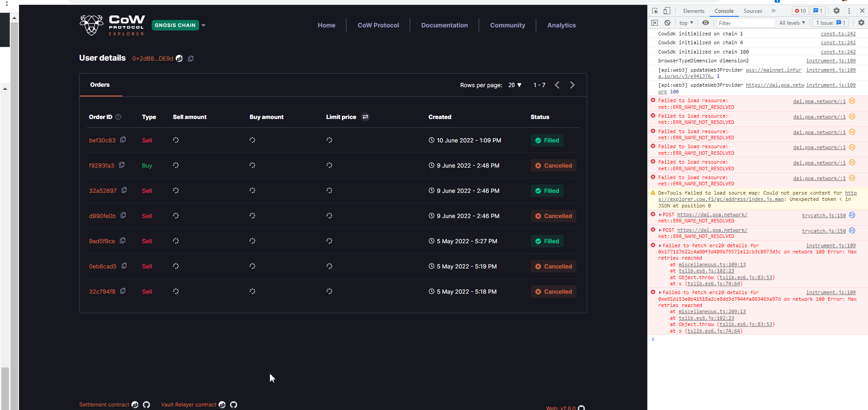This screenshot has height=410, width=868.
Task: Open DevTools more options kebab menu
Action: (x=849, y=11)
